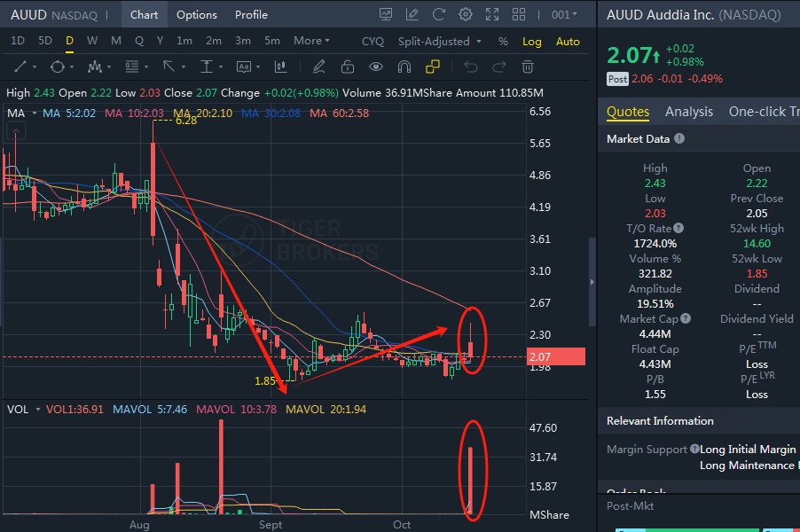Toggle the Log price scale
This screenshot has width=800, height=532.
coord(531,42)
